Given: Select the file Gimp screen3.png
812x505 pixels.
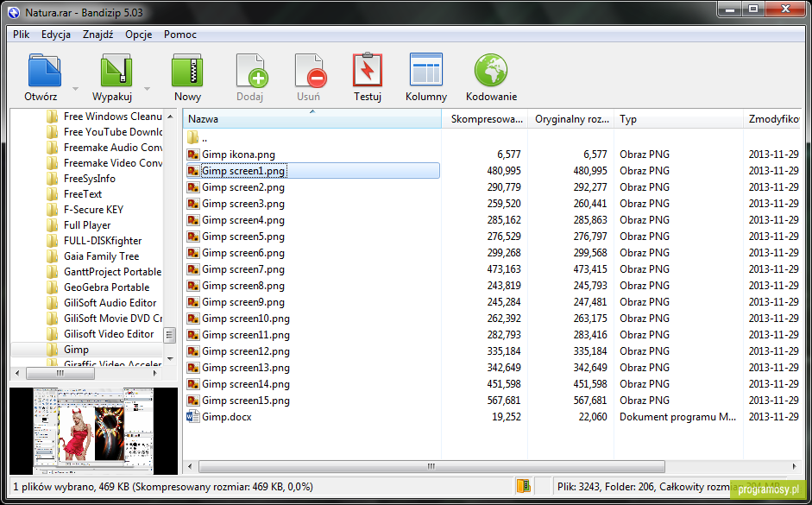Looking at the screenshot, I should point(243,204).
